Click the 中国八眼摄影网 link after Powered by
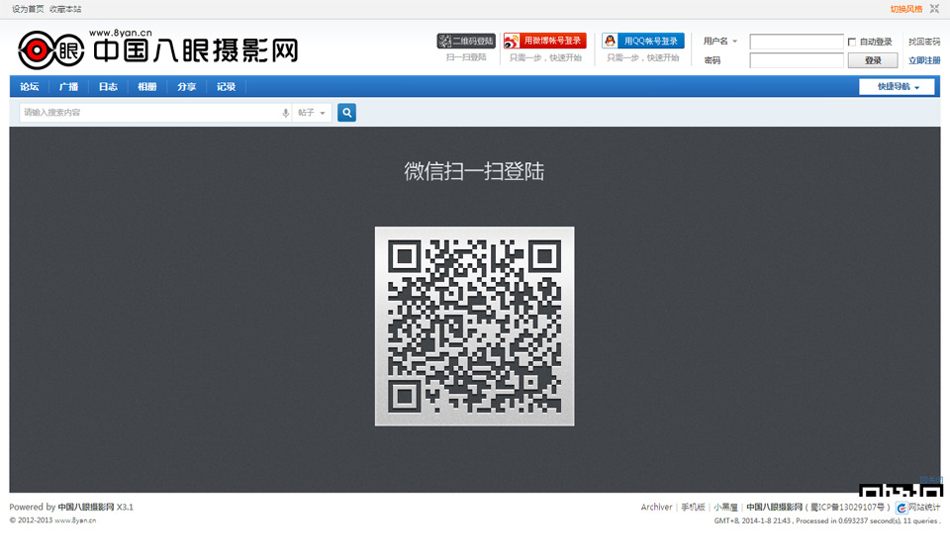The width and height of the screenshot is (950, 560). click(x=86, y=508)
